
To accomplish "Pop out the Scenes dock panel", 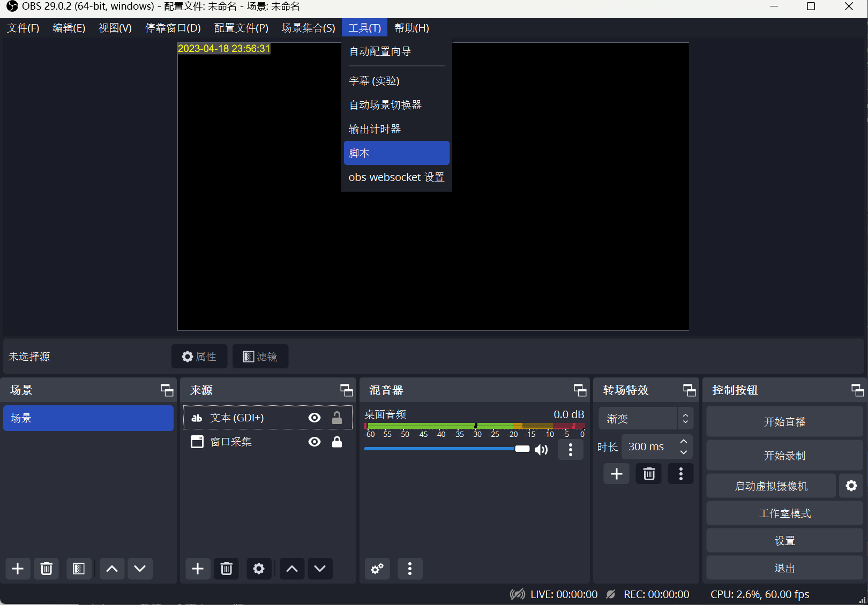I will 167,390.
